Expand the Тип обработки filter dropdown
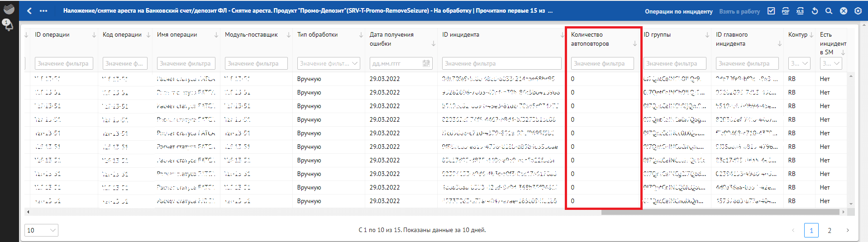The image size is (868, 242). click(x=329, y=64)
